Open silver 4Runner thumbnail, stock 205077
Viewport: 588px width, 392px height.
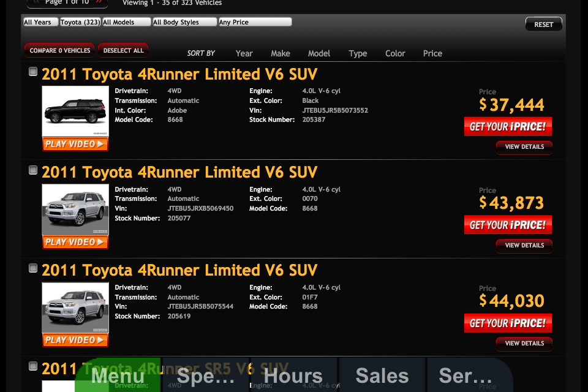tap(75, 209)
